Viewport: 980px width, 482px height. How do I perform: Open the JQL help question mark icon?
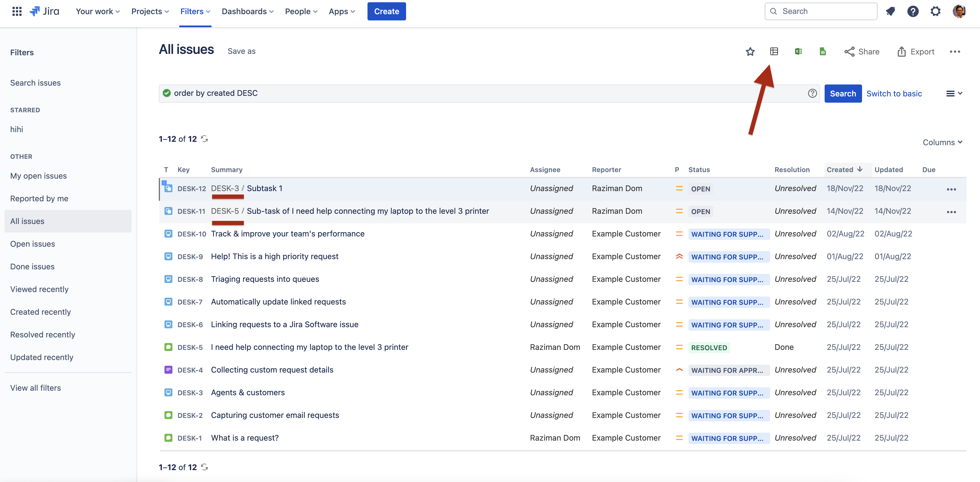click(x=812, y=93)
